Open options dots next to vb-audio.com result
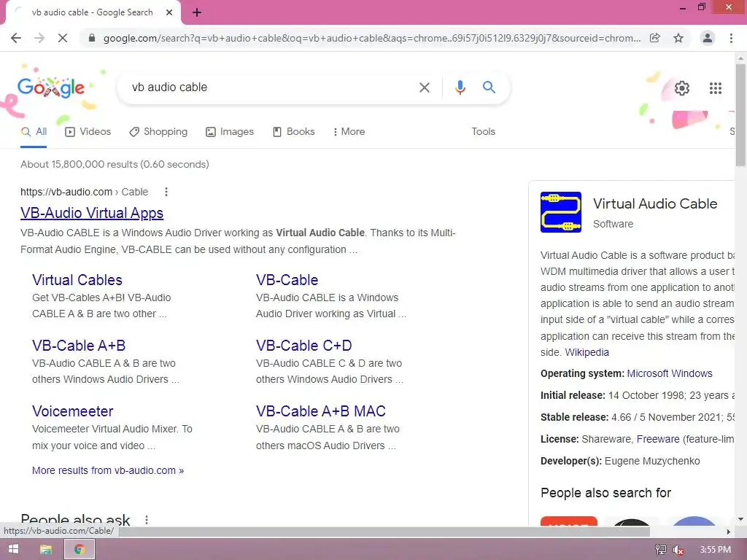Image resolution: width=747 pixels, height=560 pixels. pyautogui.click(x=166, y=192)
